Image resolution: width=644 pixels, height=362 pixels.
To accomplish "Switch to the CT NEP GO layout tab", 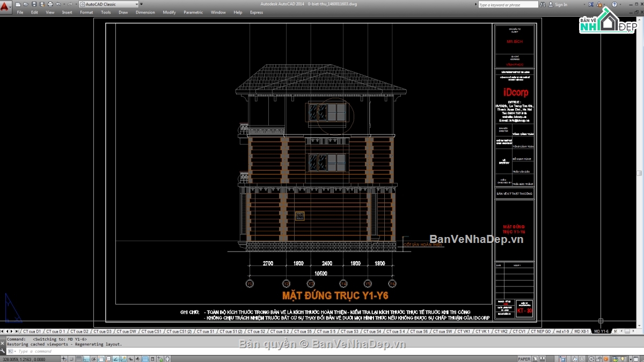I will tap(540, 331).
